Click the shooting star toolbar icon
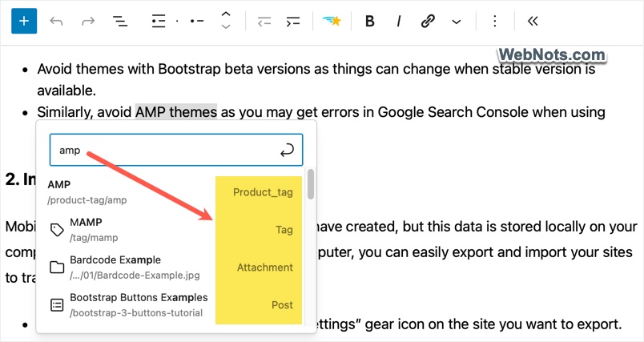The width and height of the screenshot is (644, 342). coord(332,21)
